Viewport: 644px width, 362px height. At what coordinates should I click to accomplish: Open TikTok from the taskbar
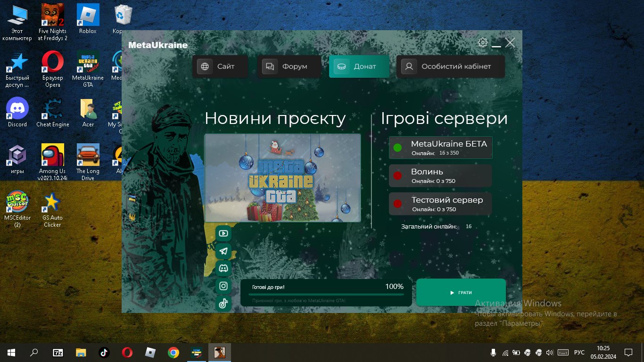[x=104, y=352]
